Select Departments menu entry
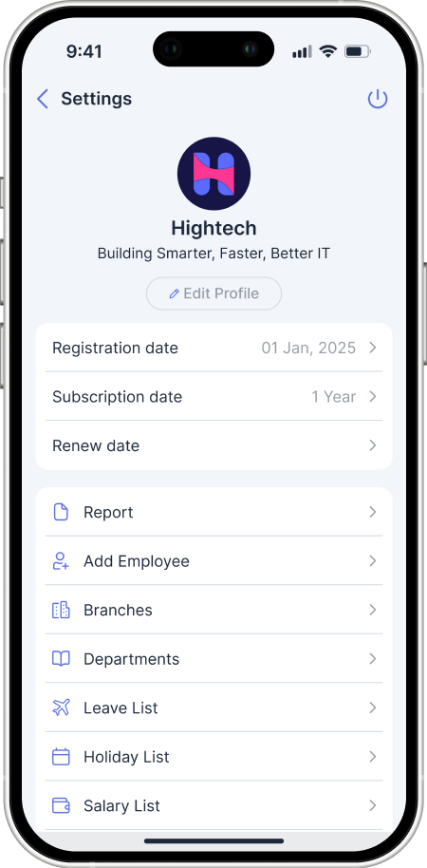 coord(214,659)
